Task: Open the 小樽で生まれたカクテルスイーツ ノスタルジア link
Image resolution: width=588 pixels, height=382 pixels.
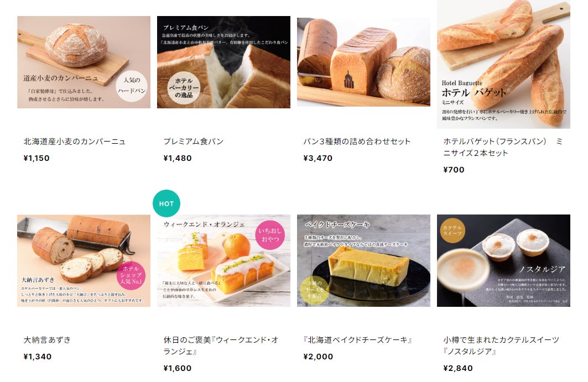Action: click(501, 346)
